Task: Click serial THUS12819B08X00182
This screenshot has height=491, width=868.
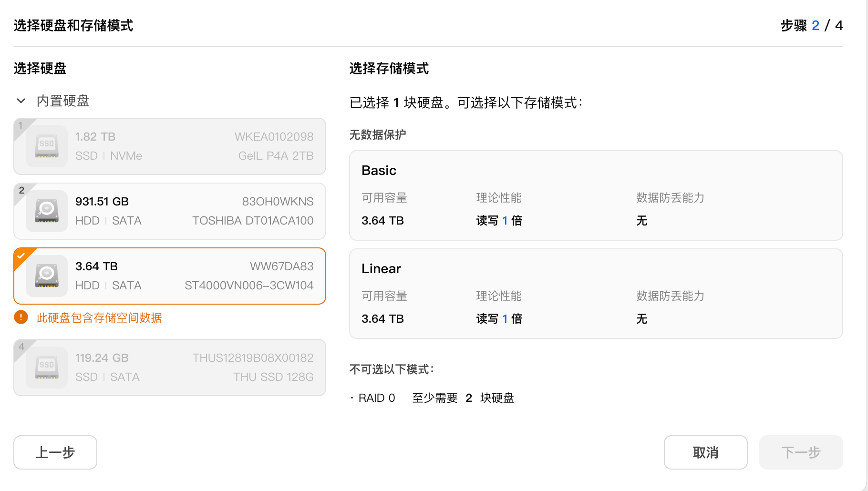Action: (x=253, y=358)
